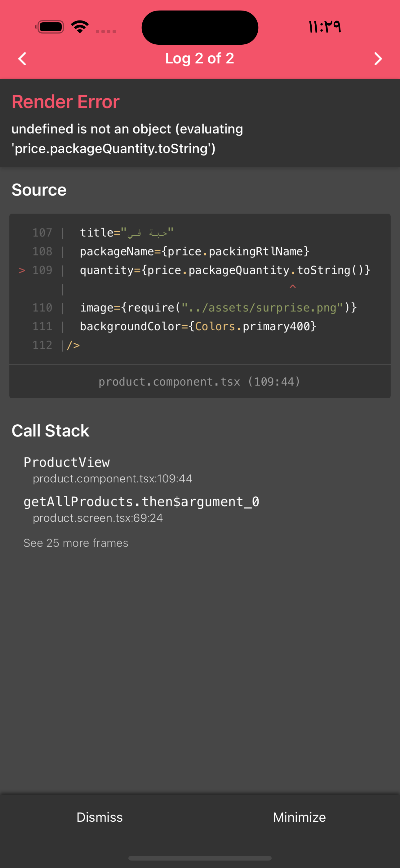Expand See 25 more frames
400x868 pixels.
[x=76, y=543]
